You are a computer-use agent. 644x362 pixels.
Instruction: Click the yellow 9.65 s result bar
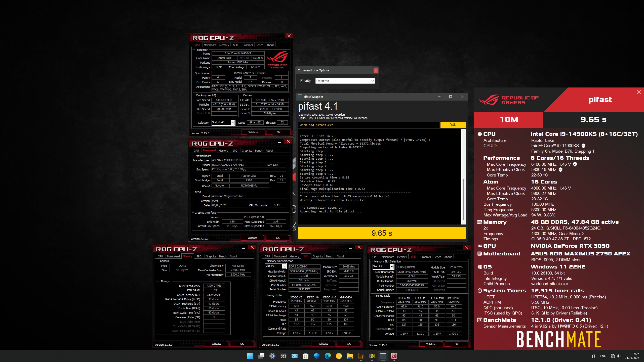click(x=382, y=233)
